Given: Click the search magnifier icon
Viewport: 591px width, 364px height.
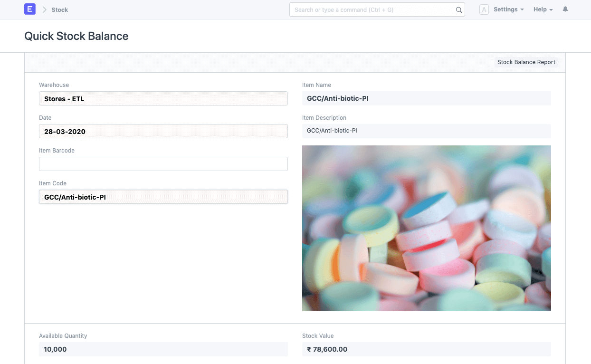Looking at the screenshot, I should (x=459, y=10).
